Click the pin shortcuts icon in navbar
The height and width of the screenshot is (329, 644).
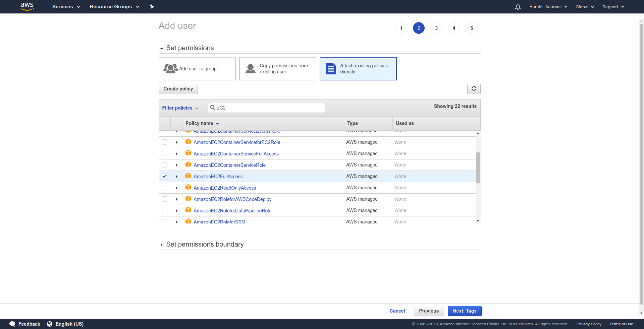(152, 7)
